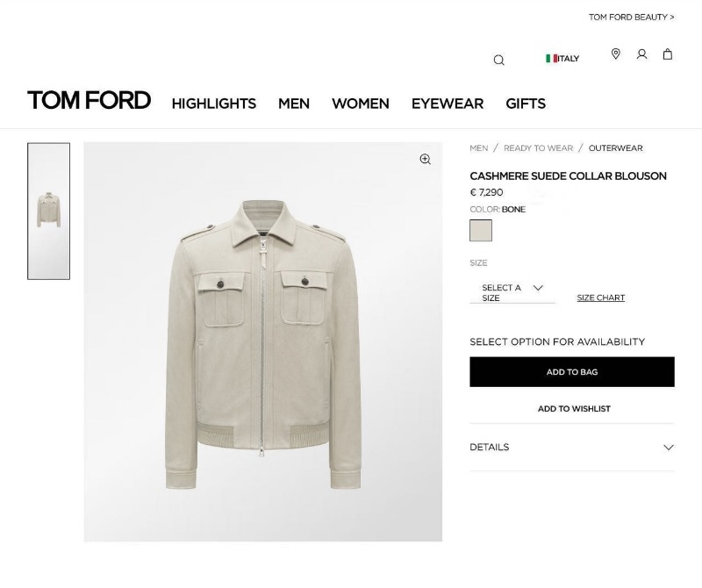Zoom the product image with magnifier icon

pos(425,159)
